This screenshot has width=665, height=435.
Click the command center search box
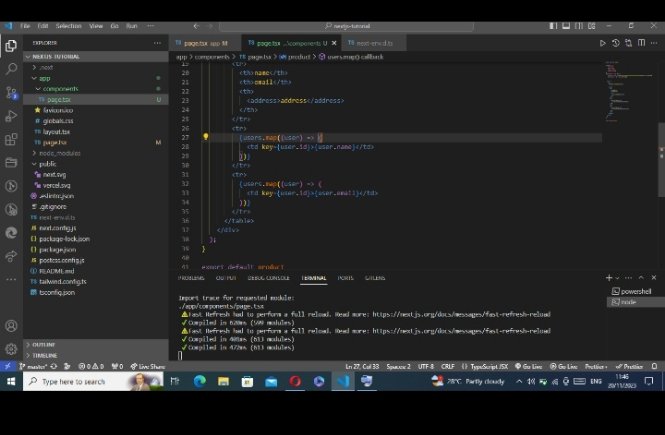pos(346,26)
